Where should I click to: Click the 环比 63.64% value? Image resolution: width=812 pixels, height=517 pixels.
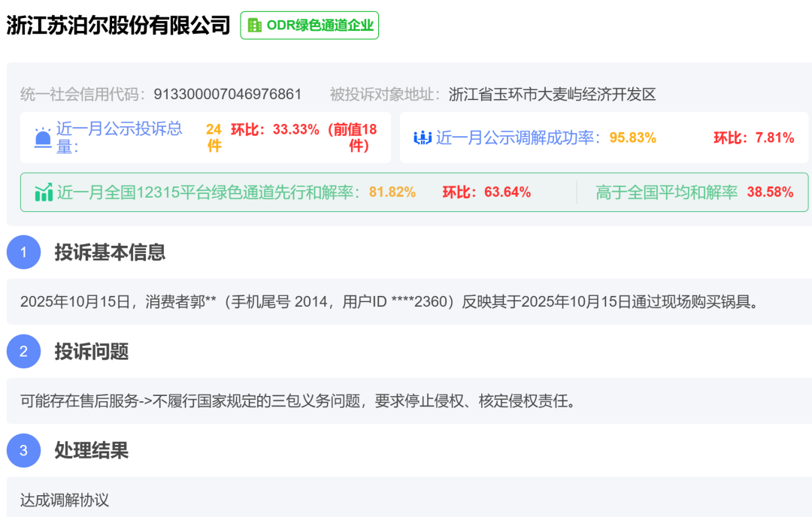[x=486, y=192]
